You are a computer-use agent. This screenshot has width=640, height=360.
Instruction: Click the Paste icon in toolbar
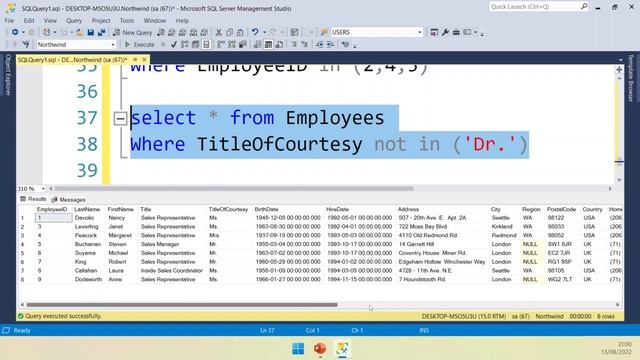240,32
